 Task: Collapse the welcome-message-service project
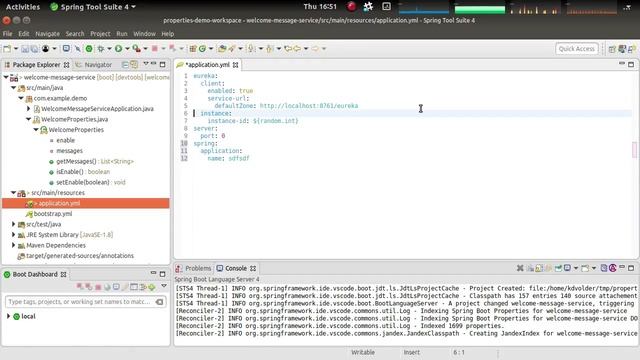(x=6, y=77)
